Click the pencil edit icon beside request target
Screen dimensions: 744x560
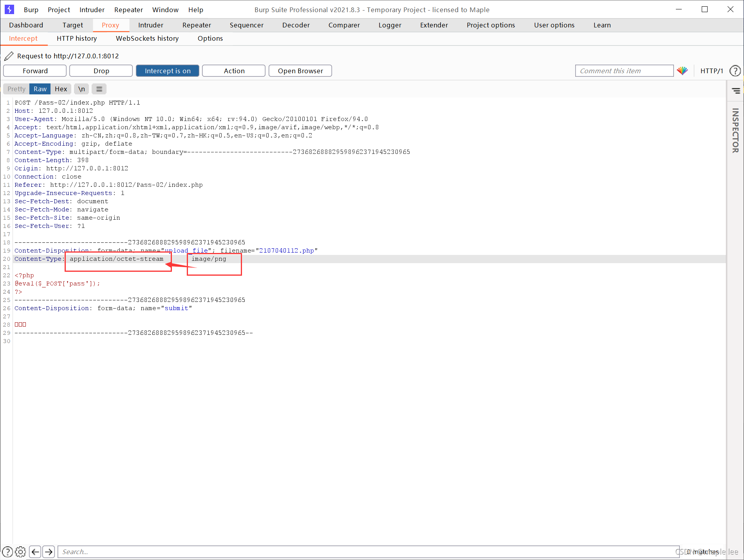pyautogui.click(x=9, y=56)
